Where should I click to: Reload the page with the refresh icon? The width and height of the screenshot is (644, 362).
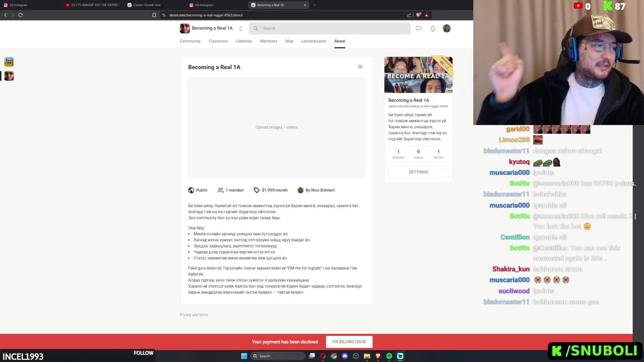(21, 15)
